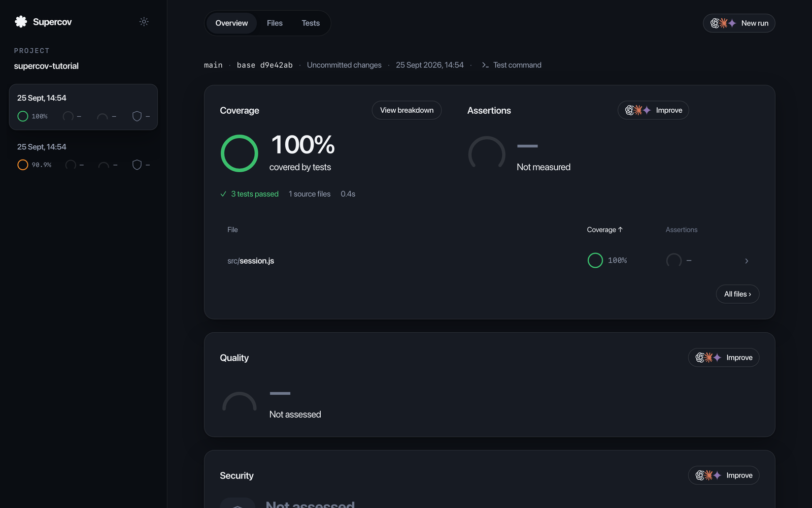Click green coverage ring in session.js row
Image resolution: width=812 pixels, height=508 pixels.
coord(595,261)
